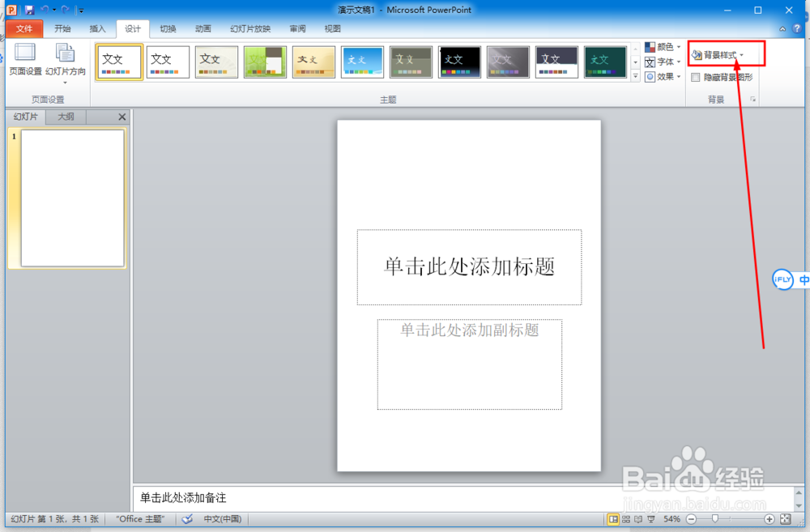Click the spell check icon in status bar
This screenshot has width=810, height=532.
pos(187,518)
